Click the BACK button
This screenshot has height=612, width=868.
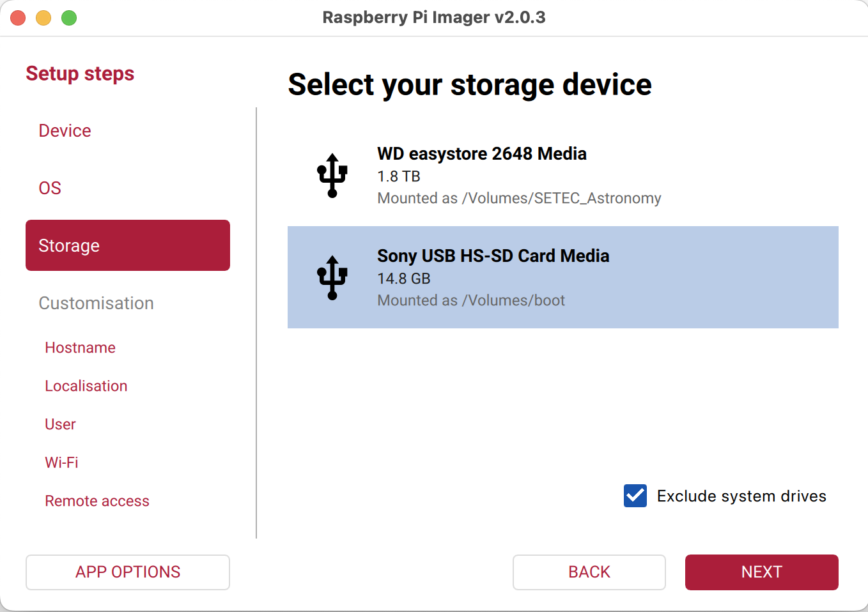(589, 572)
